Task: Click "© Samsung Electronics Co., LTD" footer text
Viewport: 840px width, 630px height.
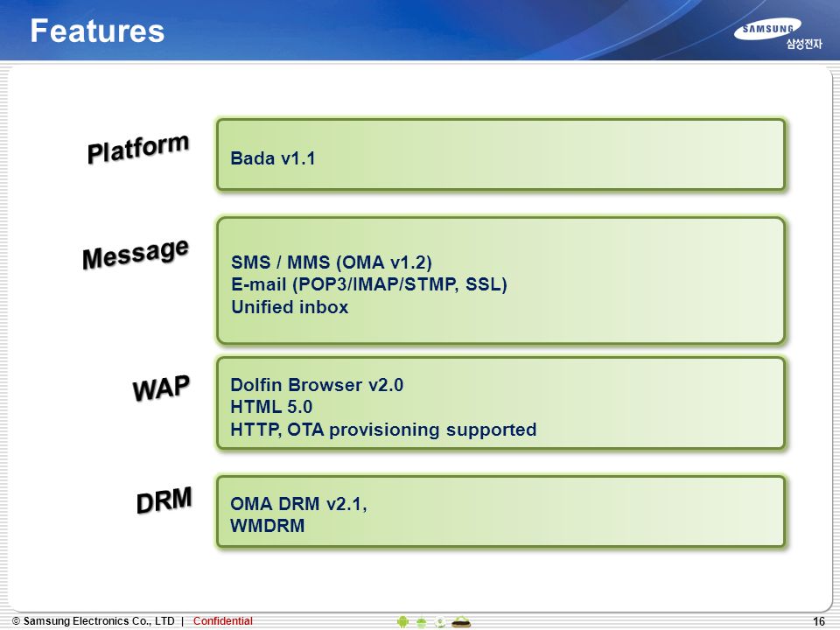Action: [94, 621]
